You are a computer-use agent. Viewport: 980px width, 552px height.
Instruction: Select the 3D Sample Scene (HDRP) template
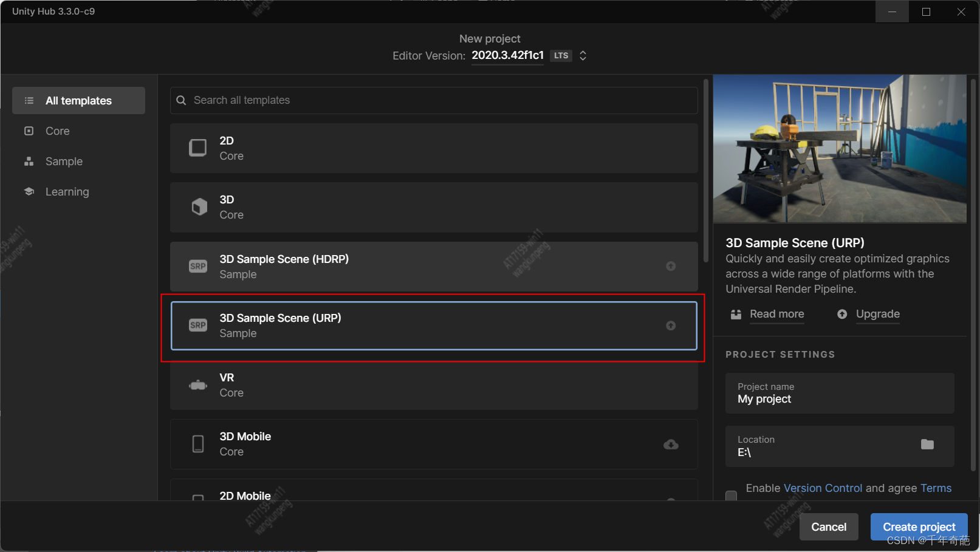434,266
